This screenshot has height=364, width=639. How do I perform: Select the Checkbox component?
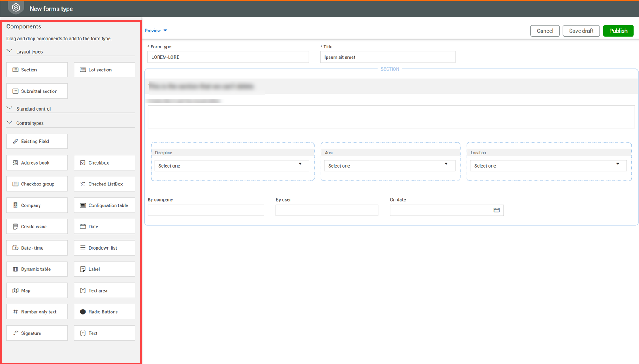[104, 163]
